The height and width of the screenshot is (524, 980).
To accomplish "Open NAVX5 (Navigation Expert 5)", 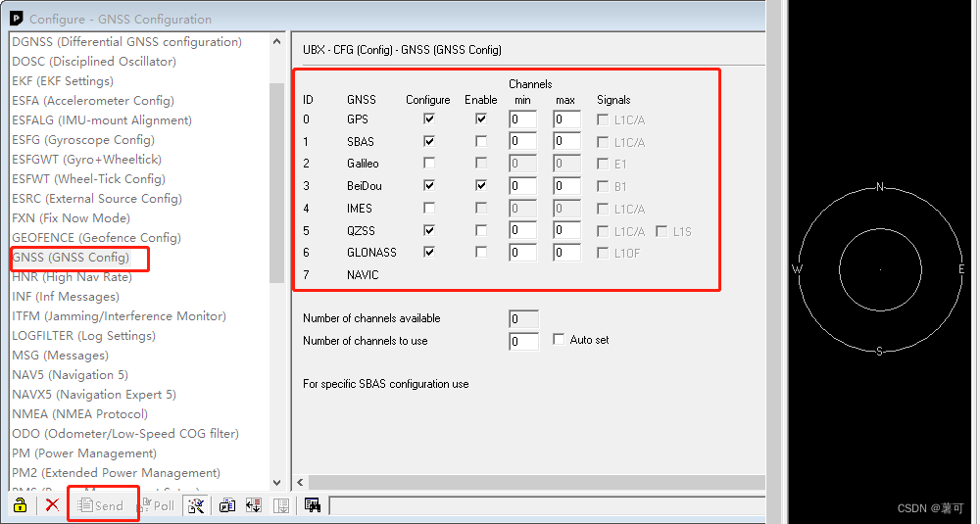I will click(x=94, y=395).
